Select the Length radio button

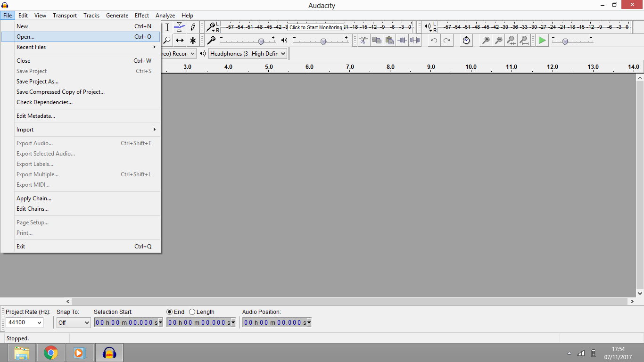(192, 312)
